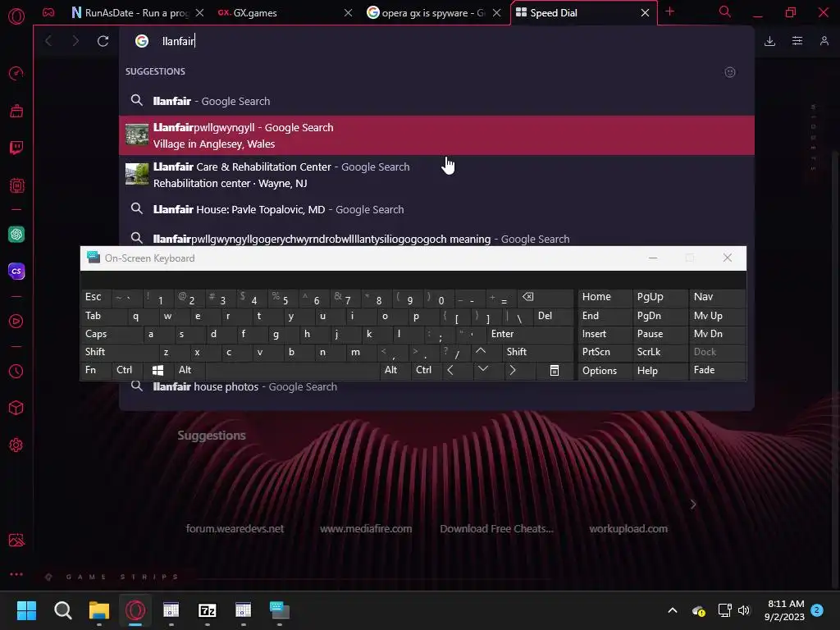The image size is (840, 630).
Task: Open Twitch panel in sidebar
Action: tap(16, 148)
